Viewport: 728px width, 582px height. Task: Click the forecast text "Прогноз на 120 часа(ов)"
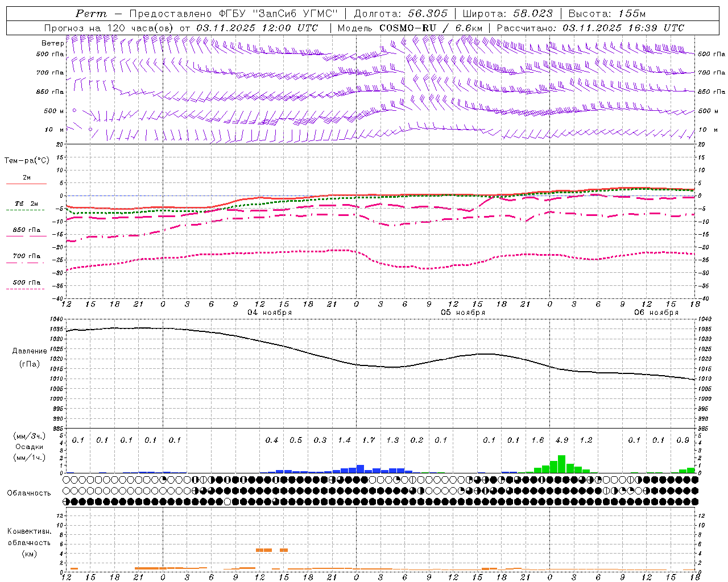point(110,28)
